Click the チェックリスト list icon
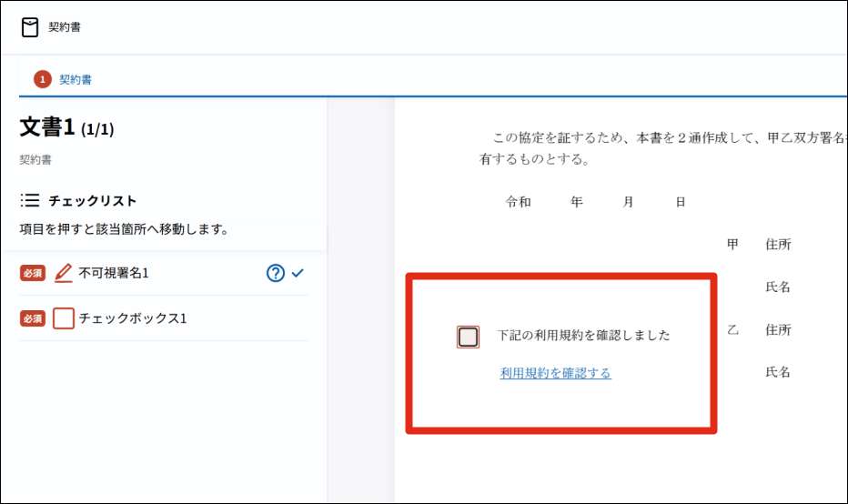 tap(30, 201)
